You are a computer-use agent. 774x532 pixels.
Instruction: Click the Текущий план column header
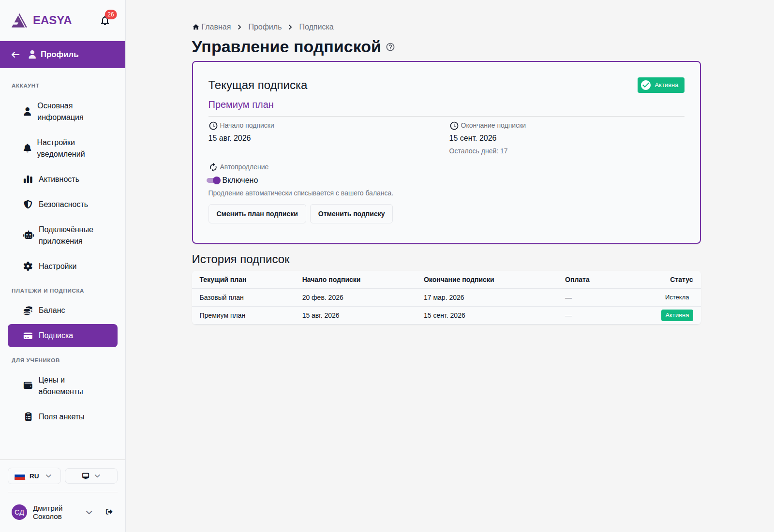click(223, 280)
